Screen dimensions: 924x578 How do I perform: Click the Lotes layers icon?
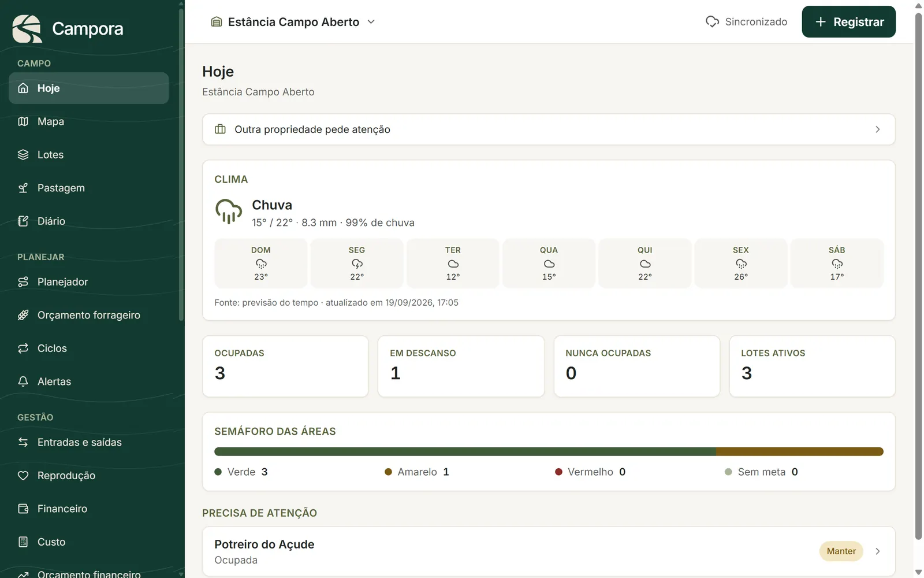[x=23, y=154]
